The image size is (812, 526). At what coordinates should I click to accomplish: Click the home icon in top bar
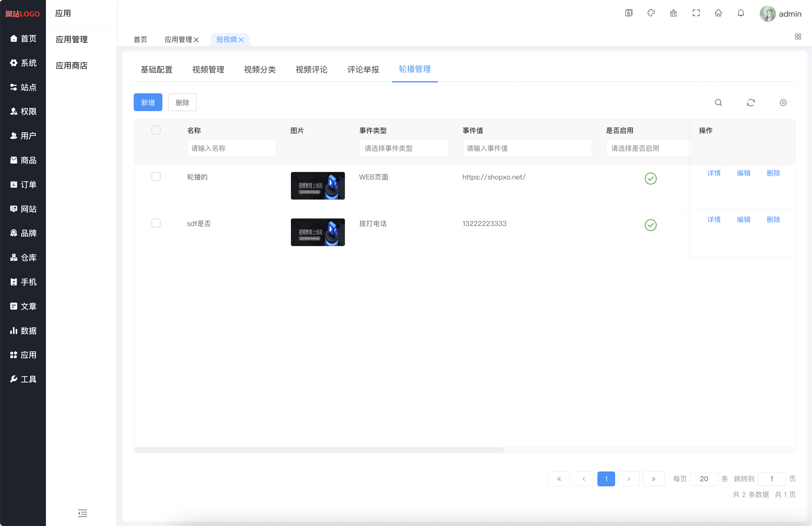pyautogui.click(x=718, y=13)
